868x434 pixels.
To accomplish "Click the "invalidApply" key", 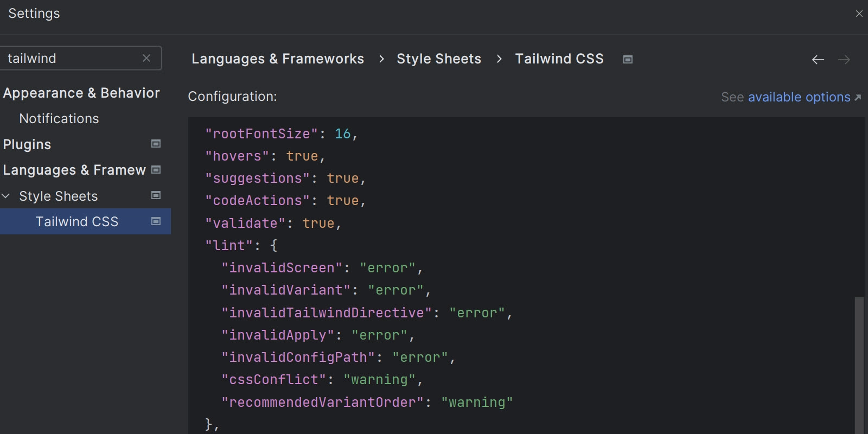I will 278,335.
